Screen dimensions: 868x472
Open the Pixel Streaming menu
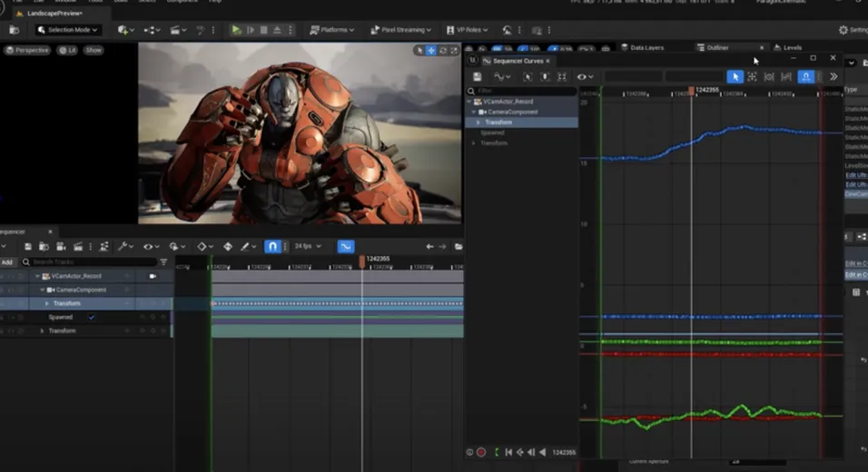pyautogui.click(x=400, y=30)
